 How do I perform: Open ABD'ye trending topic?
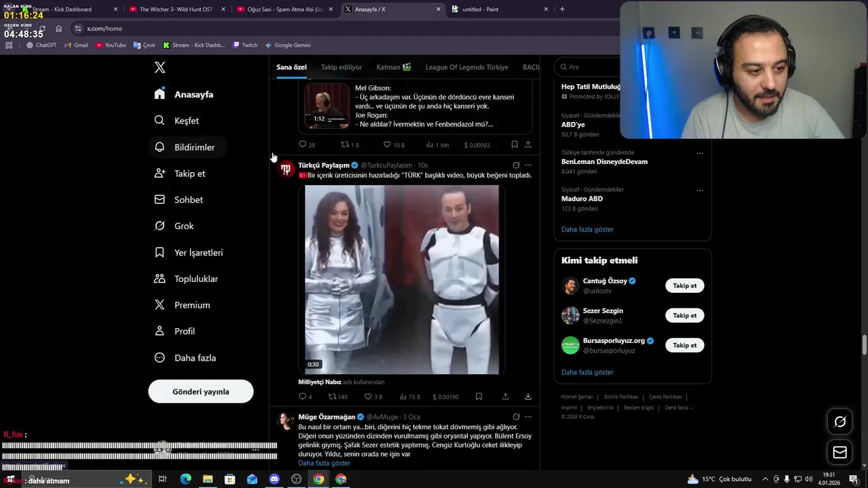[573, 125]
